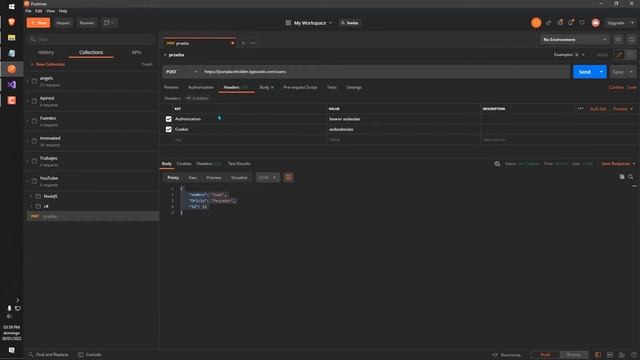Click the satellite capture requests icon
The height and width of the screenshot is (360, 640).
(549, 23)
